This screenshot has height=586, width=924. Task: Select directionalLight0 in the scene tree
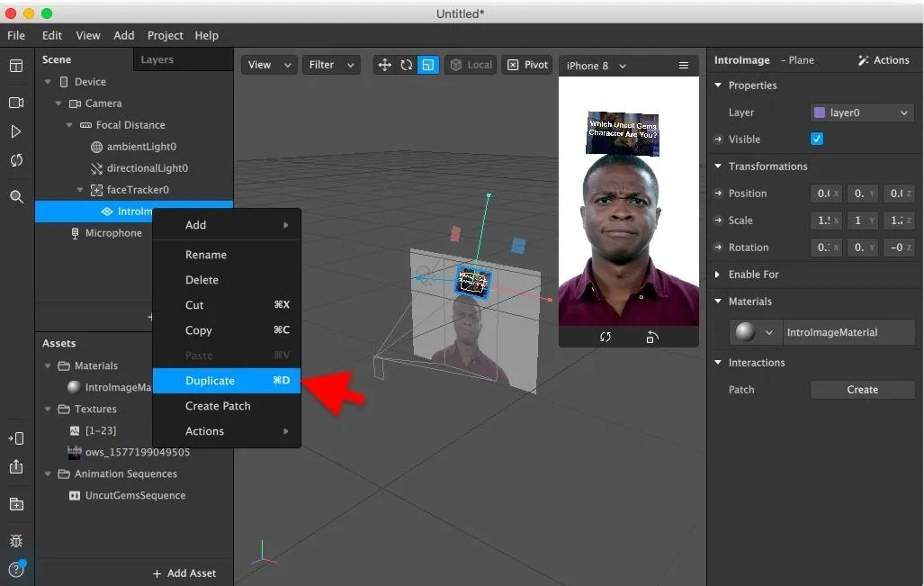click(147, 168)
